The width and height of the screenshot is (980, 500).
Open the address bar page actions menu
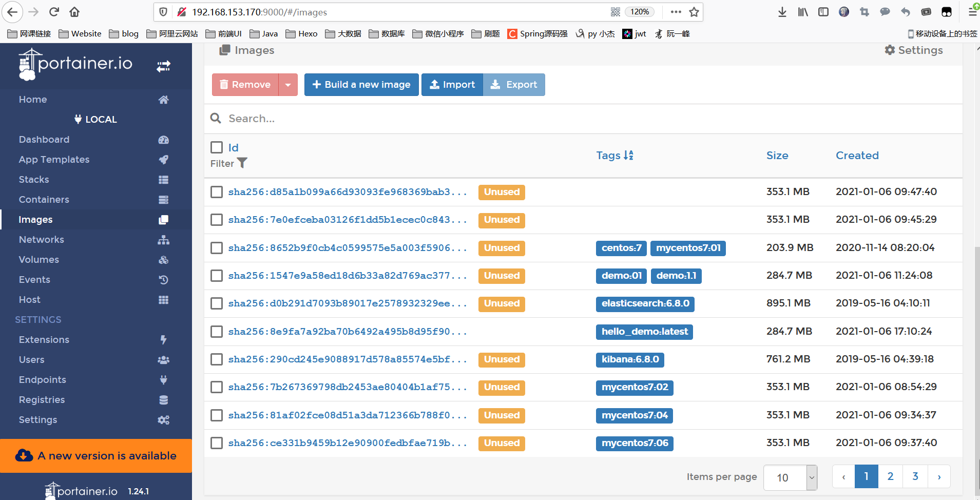(x=676, y=12)
